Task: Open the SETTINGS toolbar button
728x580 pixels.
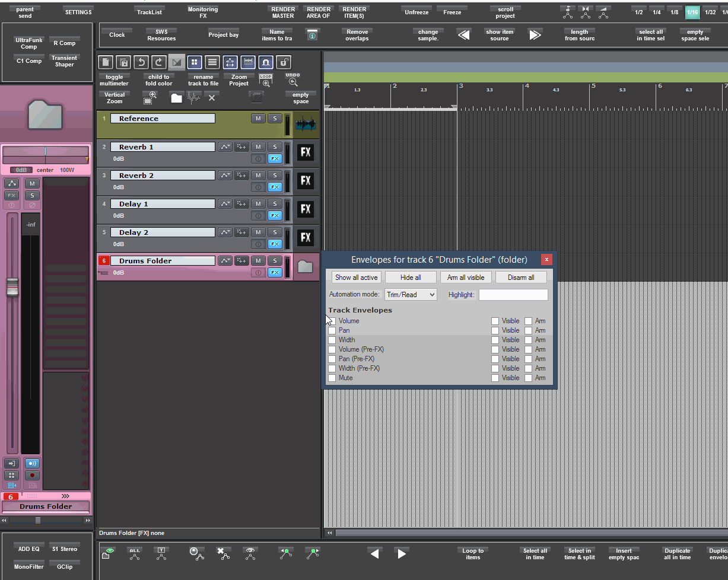Action: [78, 12]
